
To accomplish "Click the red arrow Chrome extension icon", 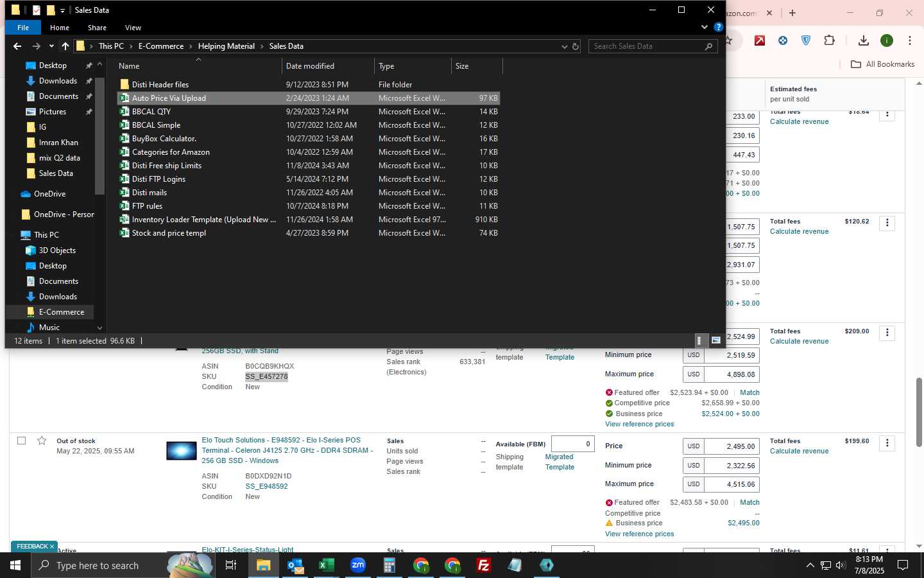I will coord(760,40).
